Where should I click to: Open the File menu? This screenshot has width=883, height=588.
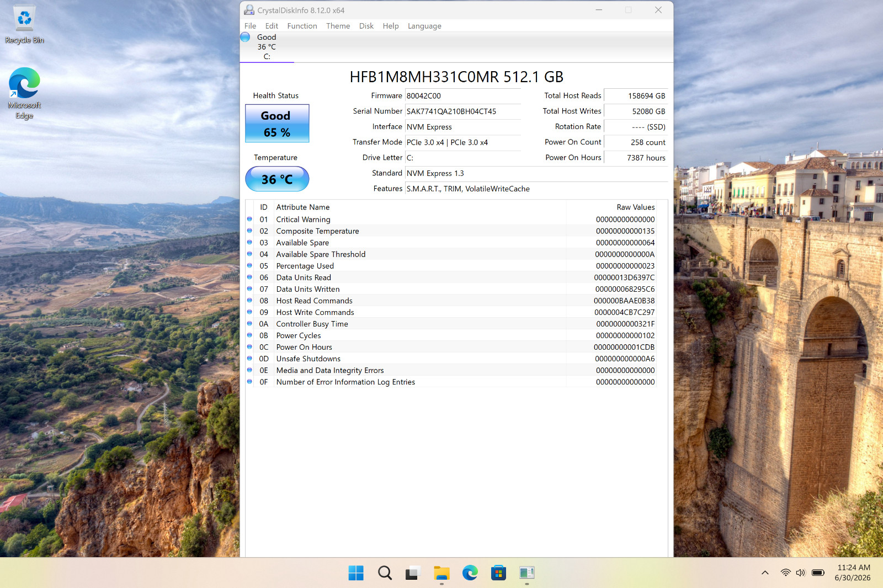tap(250, 26)
